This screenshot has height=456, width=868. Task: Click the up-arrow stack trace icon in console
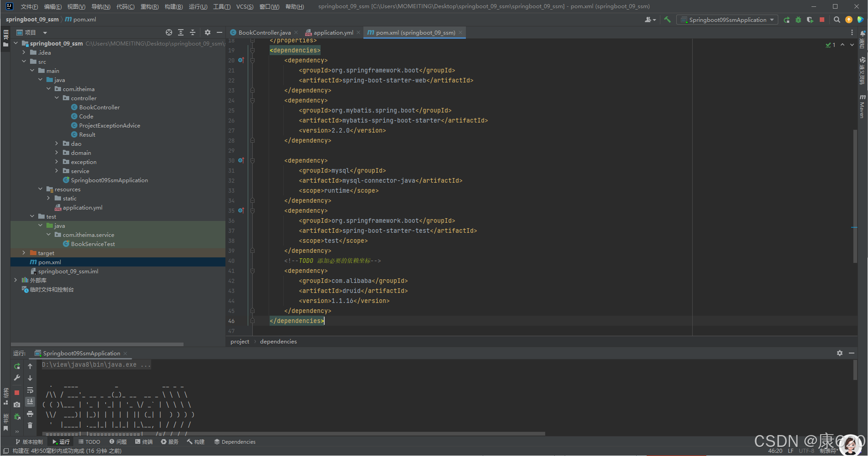30,366
